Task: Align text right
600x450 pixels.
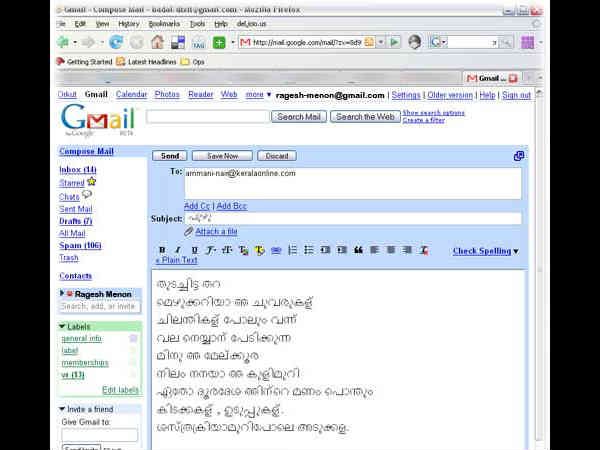Action: [x=407, y=250]
